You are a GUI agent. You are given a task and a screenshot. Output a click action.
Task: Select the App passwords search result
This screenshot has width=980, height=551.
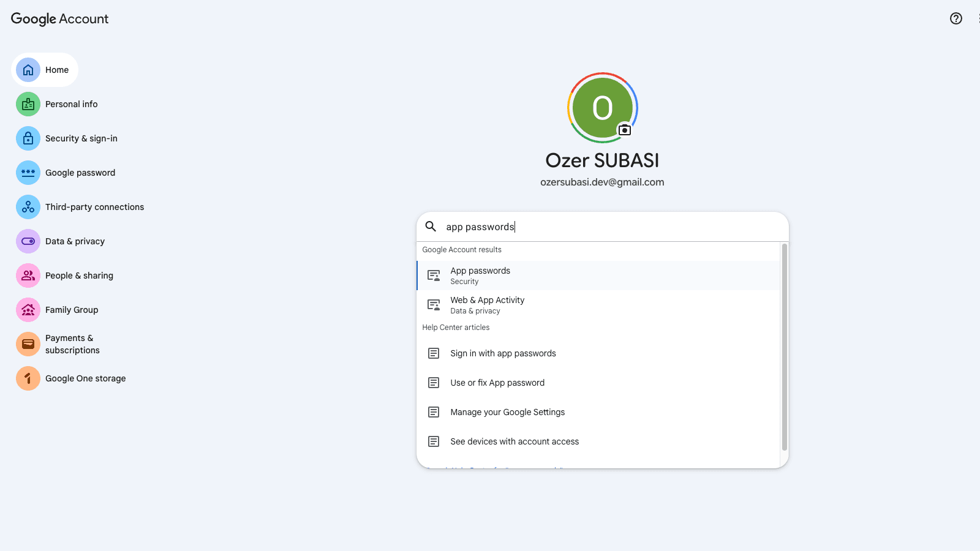[x=480, y=275]
